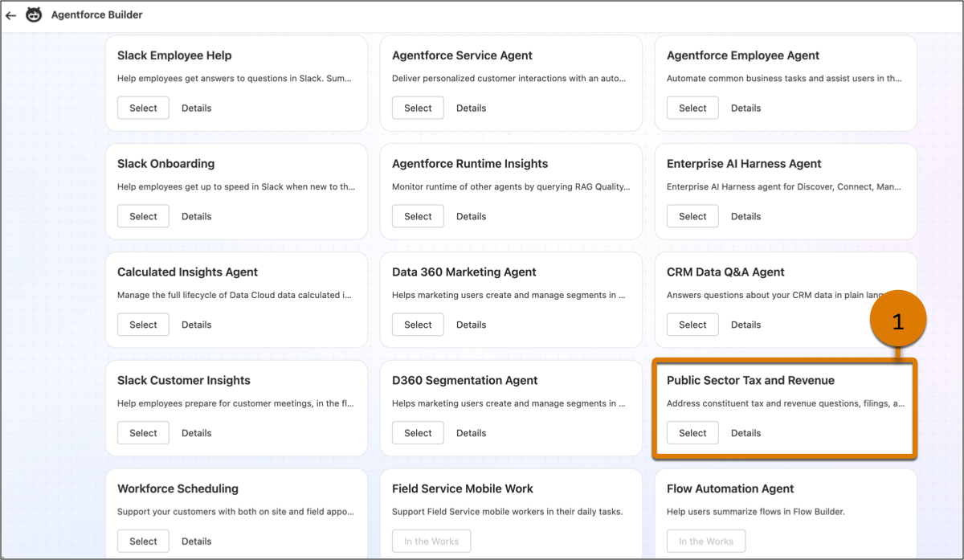The image size is (964, 560).
Task: Open Details for Agentforce Employee Agent
Action: click(745, 108)
